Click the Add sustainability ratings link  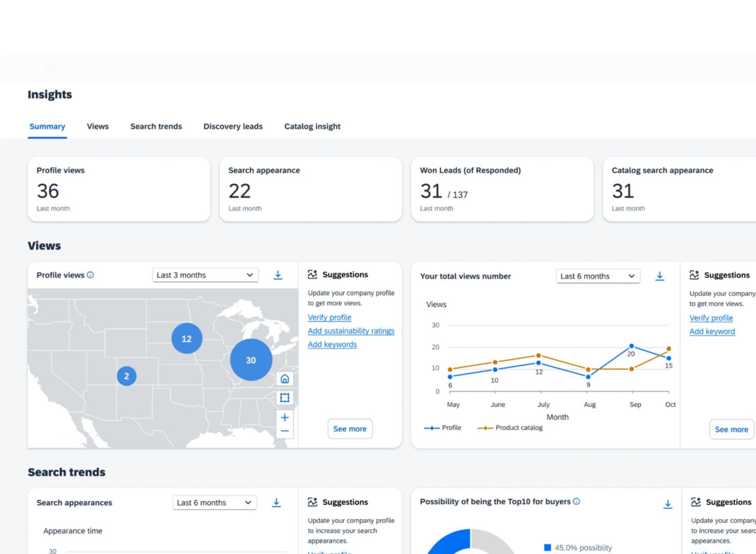[351, 331]
